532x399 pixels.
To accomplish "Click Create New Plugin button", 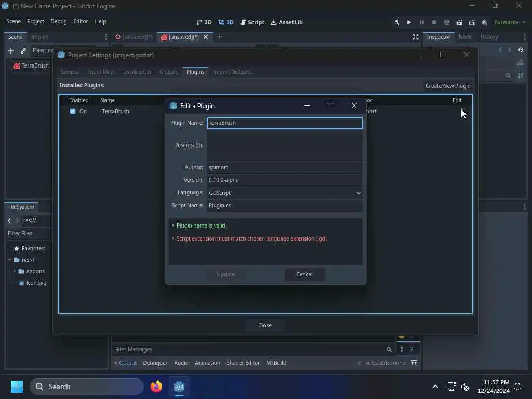I will [x=448, y=86].
